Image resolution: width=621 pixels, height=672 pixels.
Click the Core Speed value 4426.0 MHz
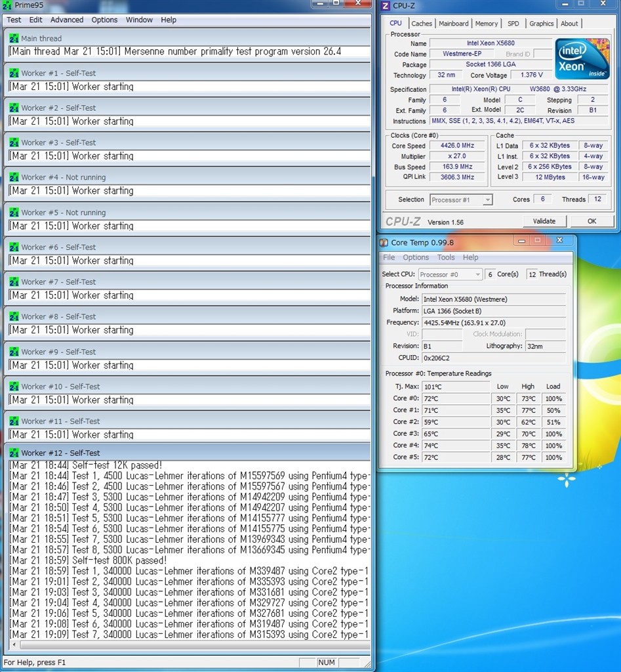click(x=457, y=145)
